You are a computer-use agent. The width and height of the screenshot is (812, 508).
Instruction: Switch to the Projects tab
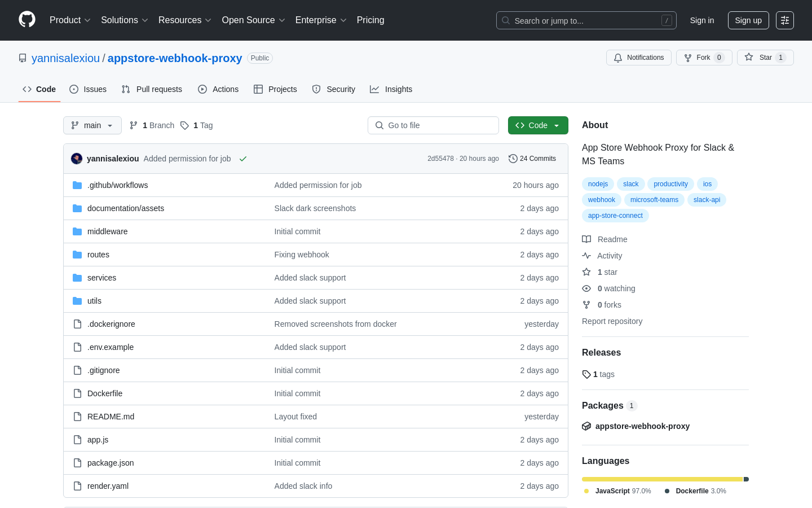click(x=275, y=89)
